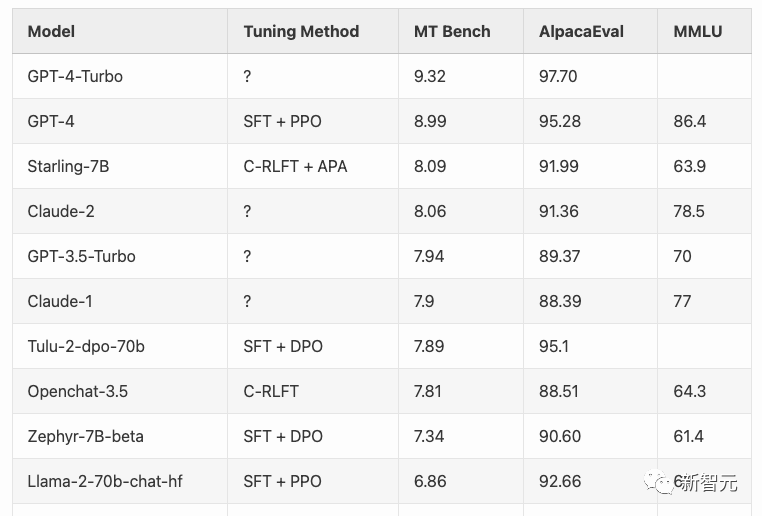762x516 pixels.
Task: Click the C-RLFT + APA tuning method cell
Action: 295,166
